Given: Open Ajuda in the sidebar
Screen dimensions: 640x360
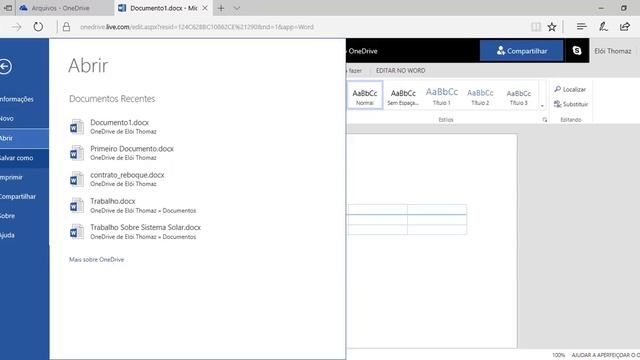Looking at the screenshot, I should (7, 235).
